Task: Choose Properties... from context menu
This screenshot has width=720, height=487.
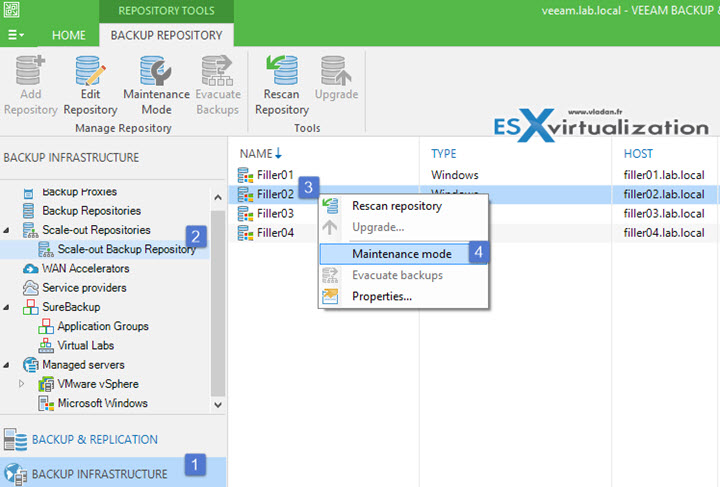Action: 403,296
